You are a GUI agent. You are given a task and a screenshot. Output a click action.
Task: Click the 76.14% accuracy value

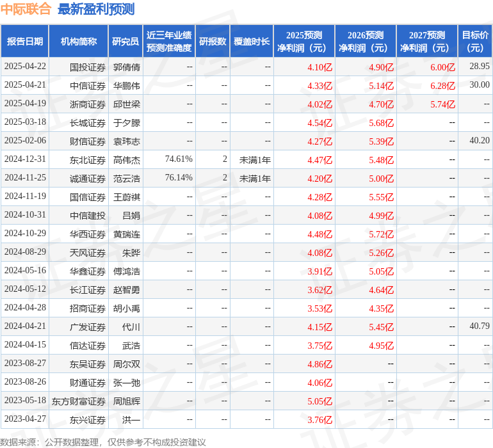pyautogui.click(x=179, y=178)
